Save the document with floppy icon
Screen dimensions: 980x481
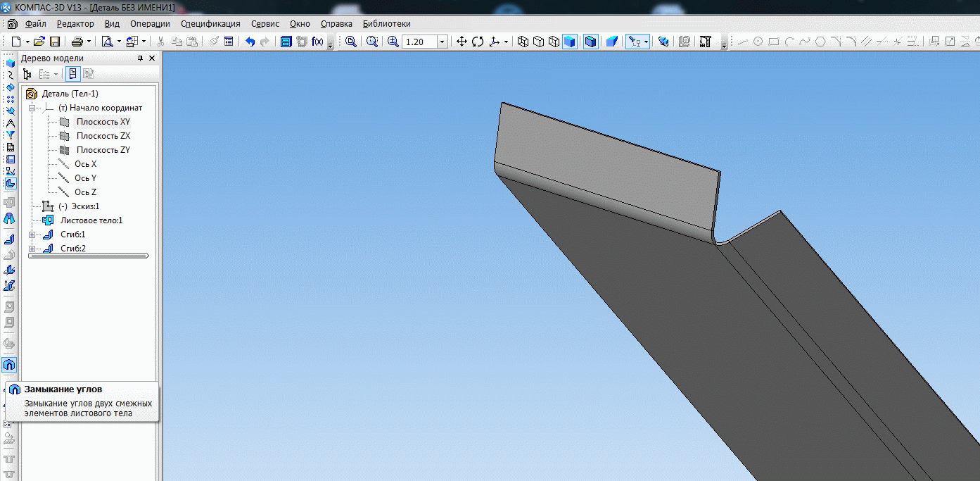coord(54,42)
